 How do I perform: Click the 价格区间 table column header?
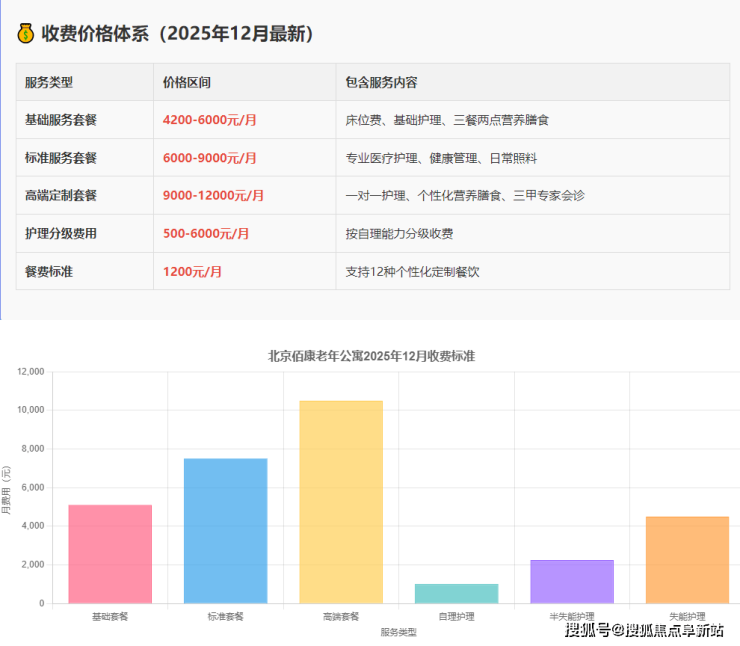coord(187,83)
